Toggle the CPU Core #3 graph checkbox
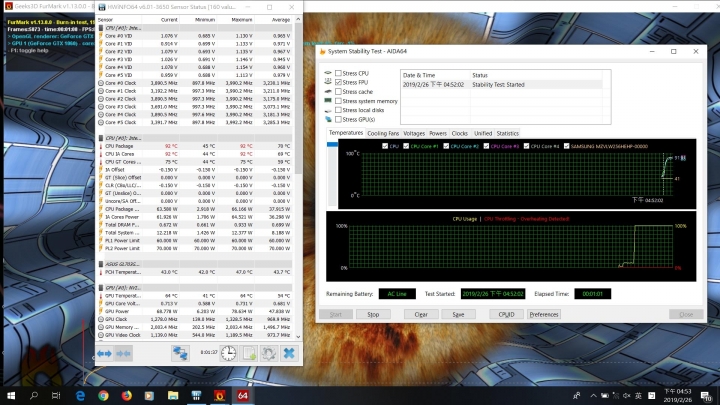Image resolution: width=720 pixels, height=405 pixels. [486, 146]
